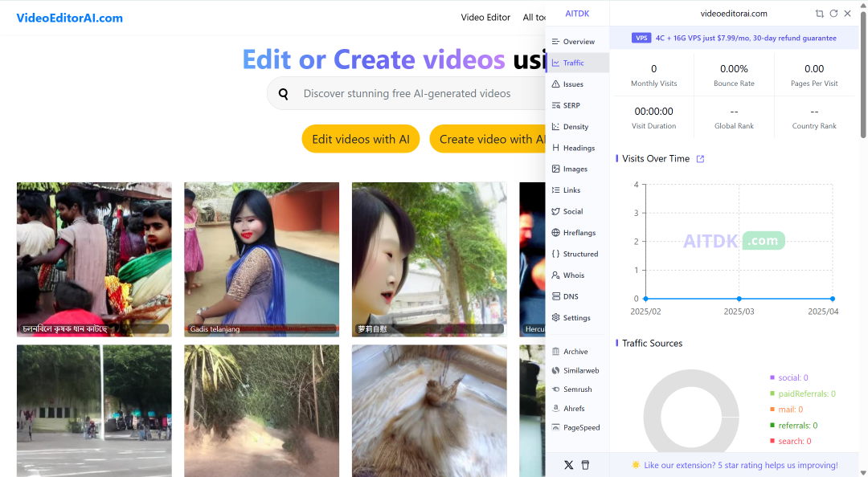Screen dimensions: 868x477
Task: Open the VPS $7.99/mo promo link
Action: pos(746,39)
